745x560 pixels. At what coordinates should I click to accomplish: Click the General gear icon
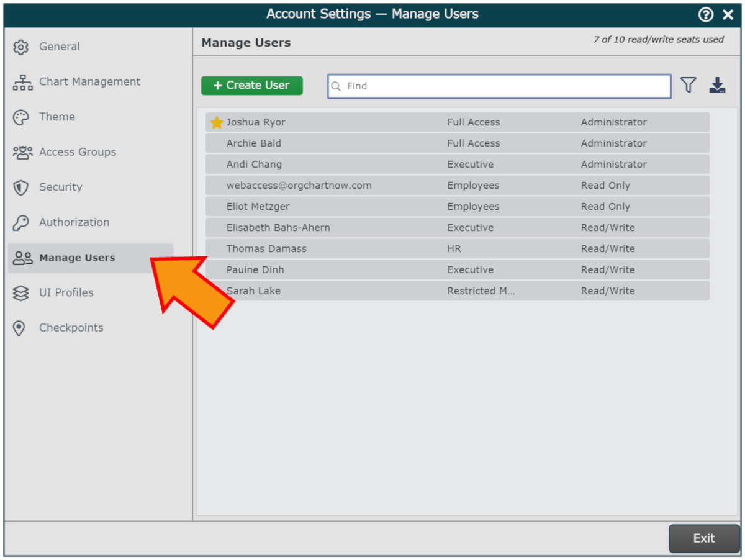click(21, 47)
